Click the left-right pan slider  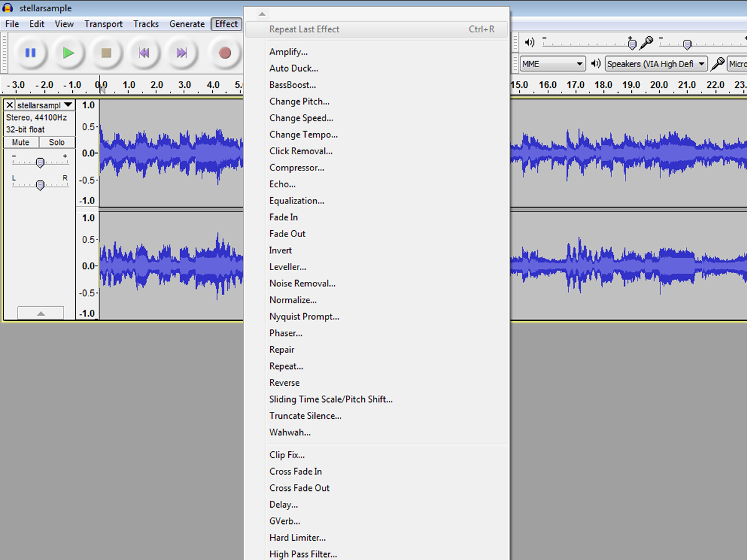pos(40,185)
